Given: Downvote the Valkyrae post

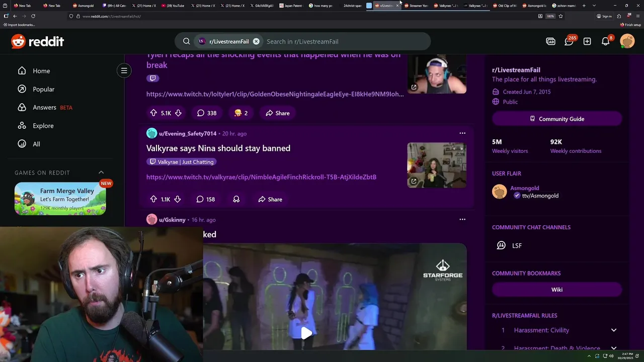Looking at the screenshot, I should [x=178, y=199].
